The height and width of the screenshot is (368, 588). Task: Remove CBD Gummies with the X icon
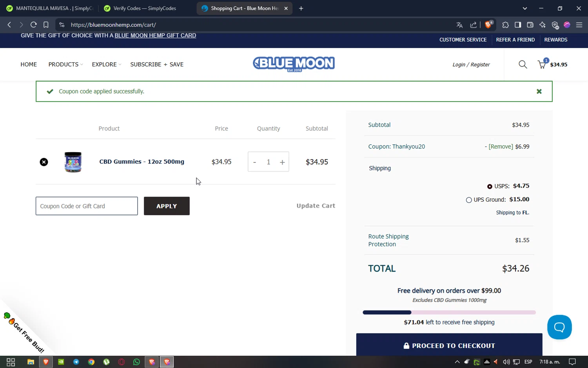tap(44, 162)
